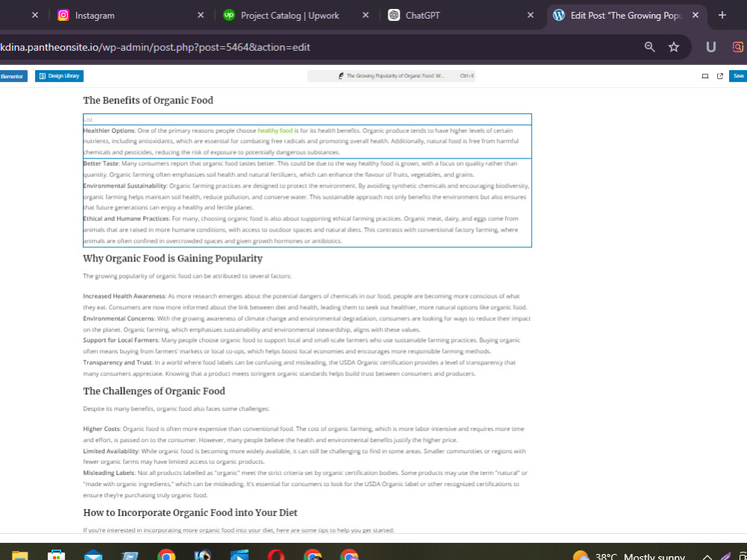Switch to Project Catalog Upwork tab

pyautogui.click(x=290, y=15)
